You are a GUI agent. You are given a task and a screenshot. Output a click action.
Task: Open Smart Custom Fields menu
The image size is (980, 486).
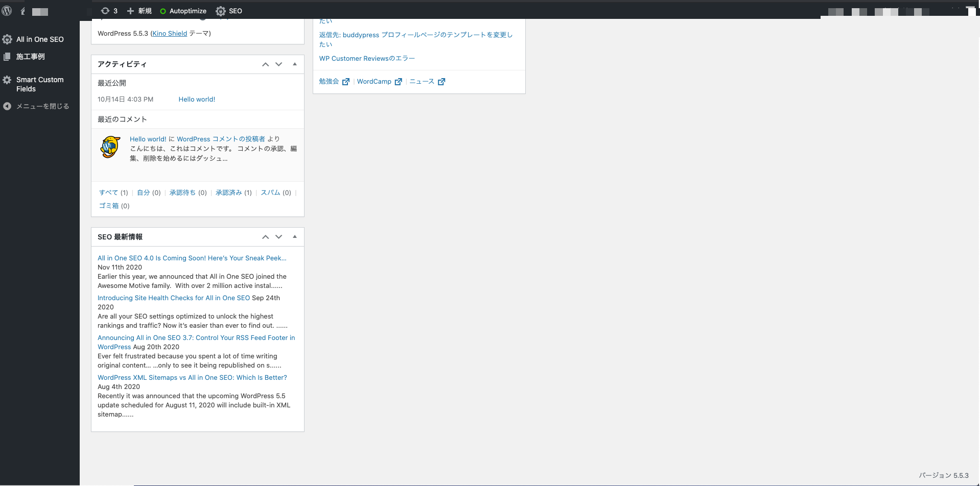tap(40, 84)
